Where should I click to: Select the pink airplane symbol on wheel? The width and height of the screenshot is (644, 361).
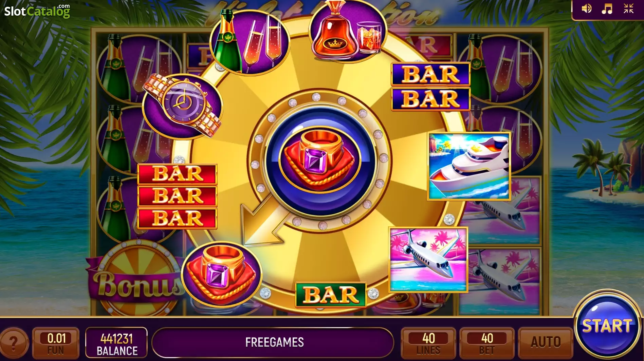point(428,260)
